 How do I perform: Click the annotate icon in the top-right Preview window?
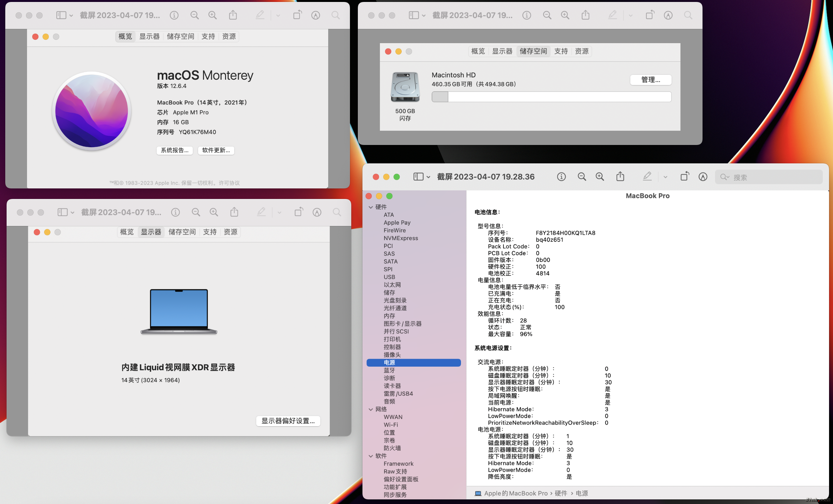668,15
